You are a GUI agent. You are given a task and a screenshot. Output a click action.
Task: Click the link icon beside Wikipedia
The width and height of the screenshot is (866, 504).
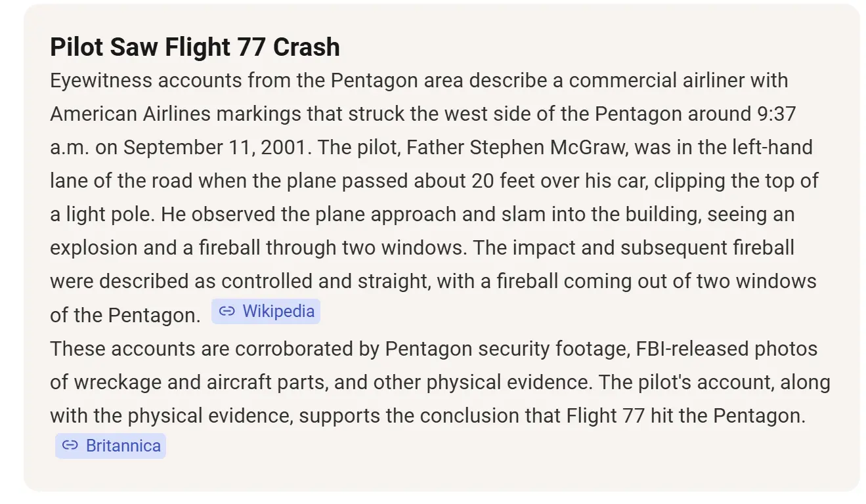tap(227, 311)
